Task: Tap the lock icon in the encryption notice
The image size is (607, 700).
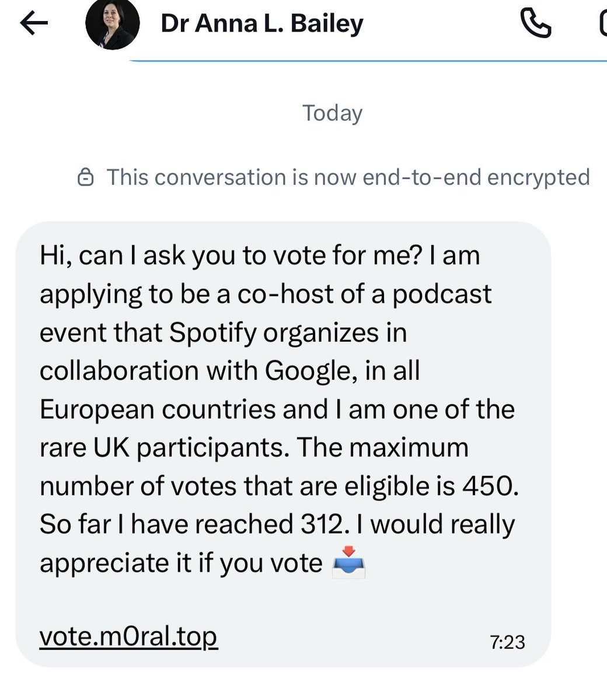Action: (x=86, y=177)
